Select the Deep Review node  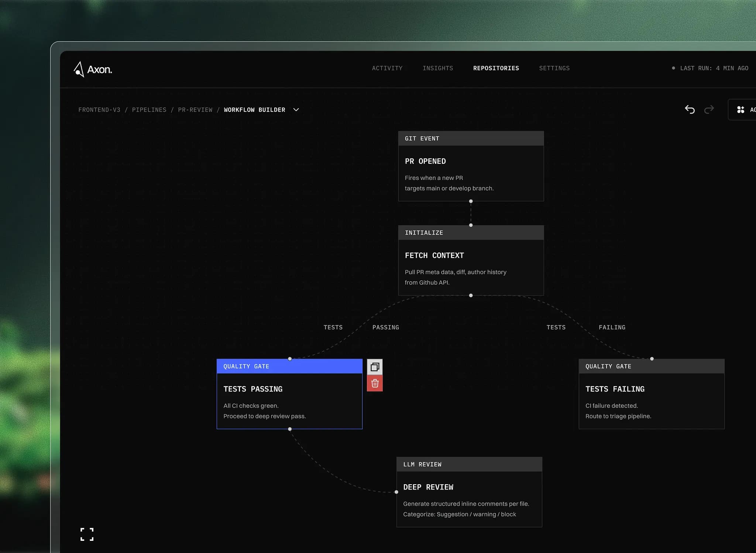coord(469,492)
